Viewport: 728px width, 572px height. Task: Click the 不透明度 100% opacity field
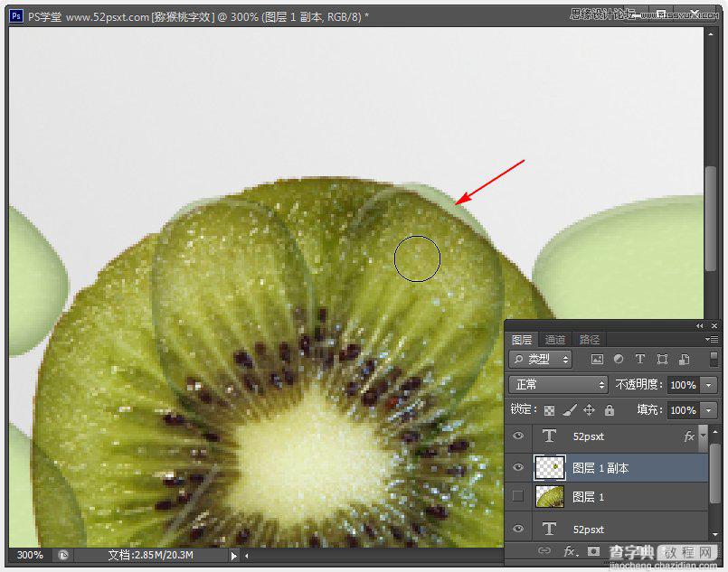click(683, 385)
